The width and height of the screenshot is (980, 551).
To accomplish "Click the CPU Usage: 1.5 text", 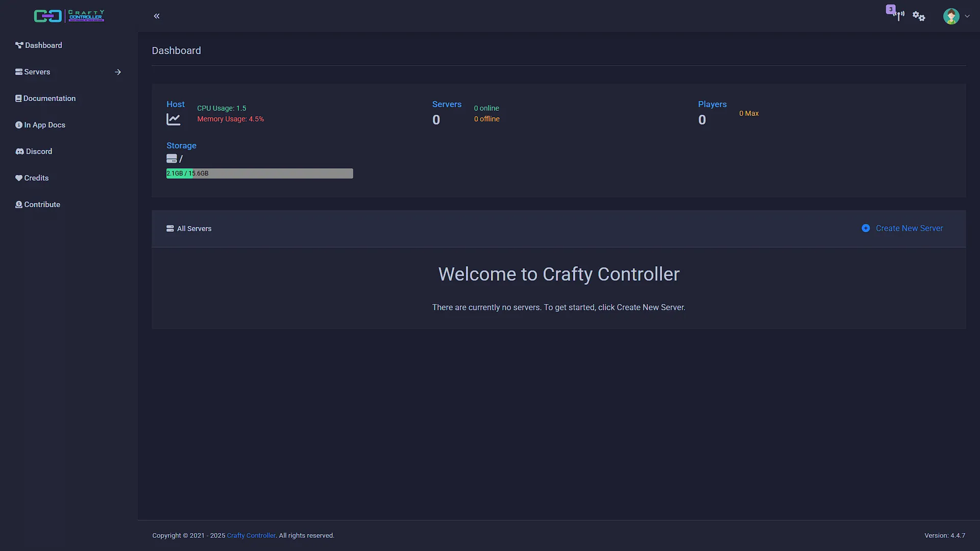I will 222,108.
